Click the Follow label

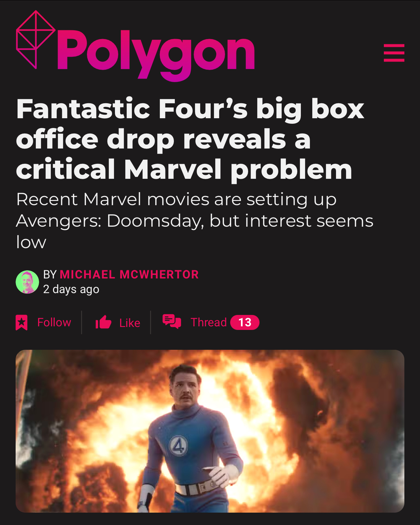(x=54, y=322)
